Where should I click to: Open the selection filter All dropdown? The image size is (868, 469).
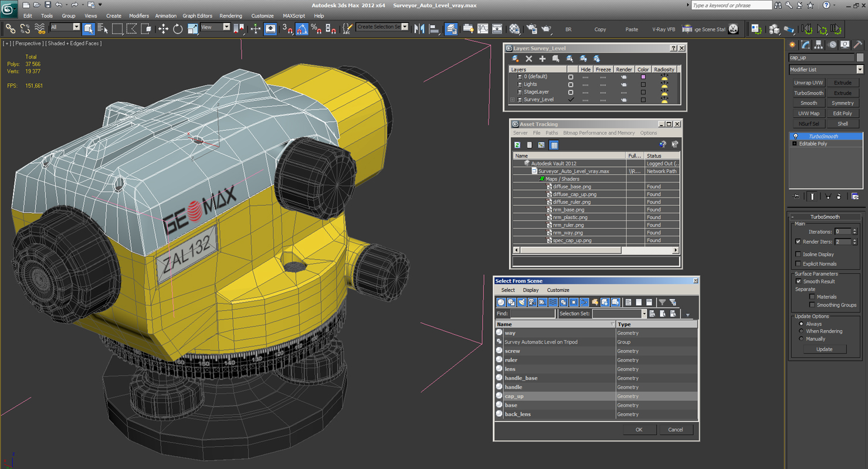pyautogui.click(x=65, y=27)
